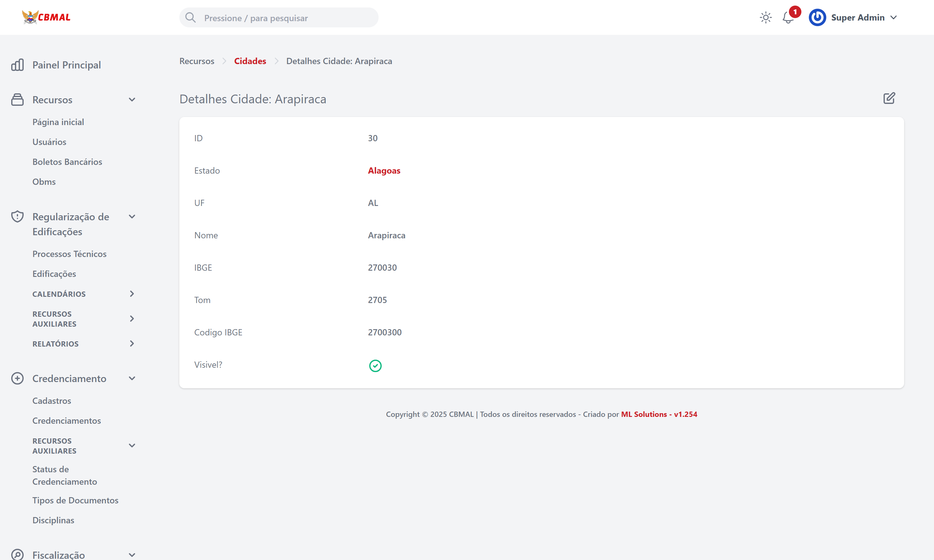
Task: Collapse the Credenciamento section chevron
Action: 132,379
